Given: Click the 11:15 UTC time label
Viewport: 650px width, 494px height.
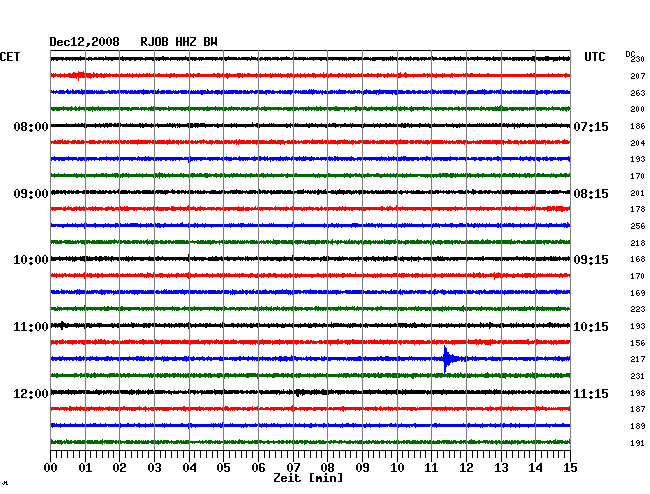Looking at the screenshot, I should (591, 393).
